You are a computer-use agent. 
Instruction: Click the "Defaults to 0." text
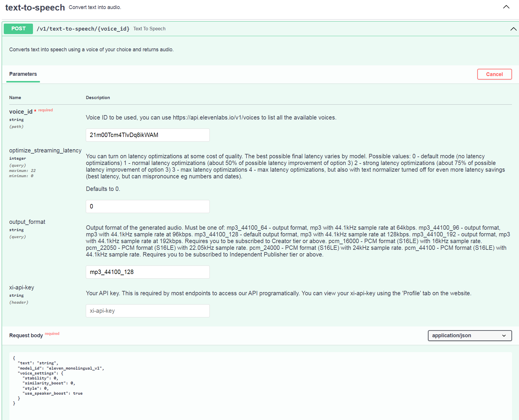click(103, 189)
